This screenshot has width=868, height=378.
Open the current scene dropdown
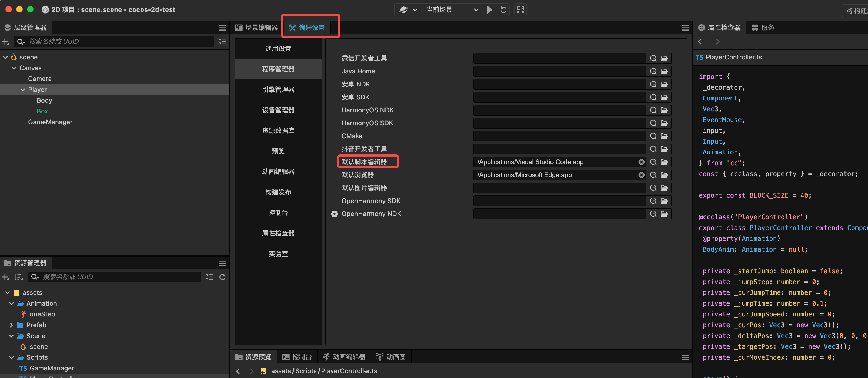pyautogui.click(x=452, y=10)
